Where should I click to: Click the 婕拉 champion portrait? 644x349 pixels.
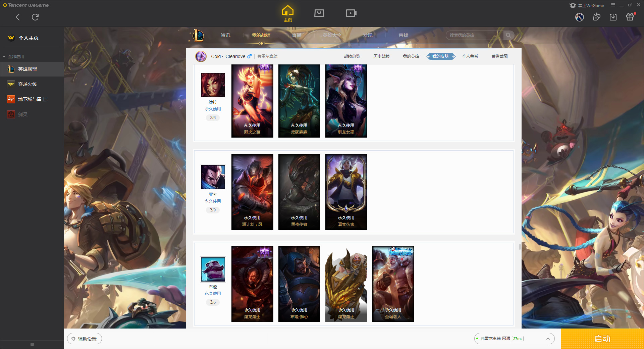pyautogui.click(x=213, y=85)
